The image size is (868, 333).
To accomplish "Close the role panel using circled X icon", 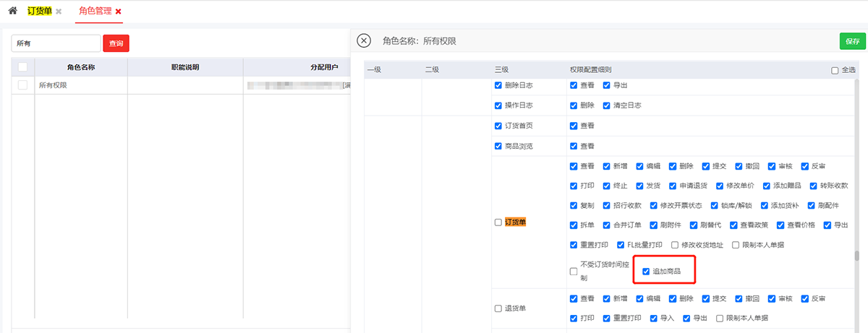I will pyautogui.click(x=365, y=41).
